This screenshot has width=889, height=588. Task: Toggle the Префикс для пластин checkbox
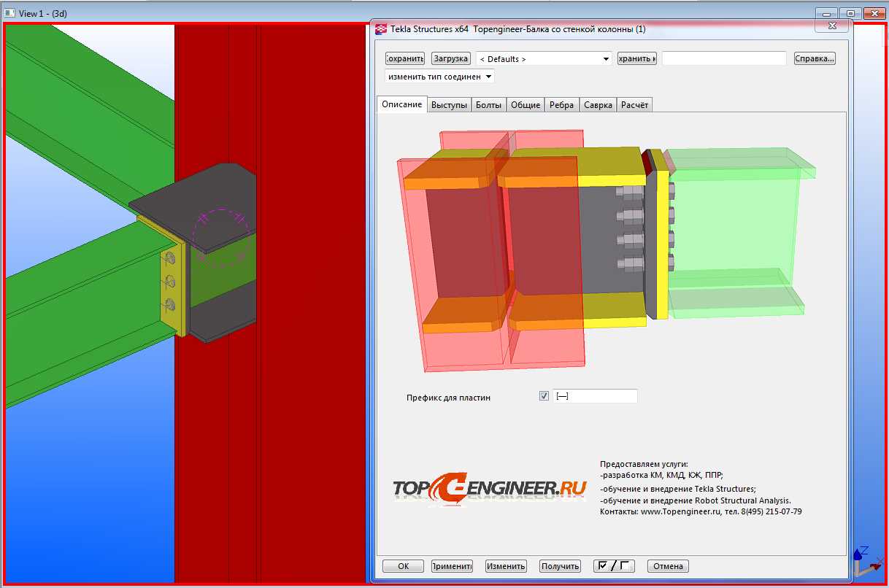click(x=544, y=396)
